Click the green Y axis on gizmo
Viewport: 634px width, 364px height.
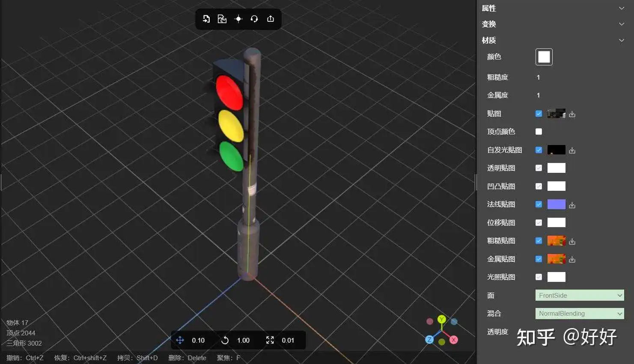(x=442, y=320)
